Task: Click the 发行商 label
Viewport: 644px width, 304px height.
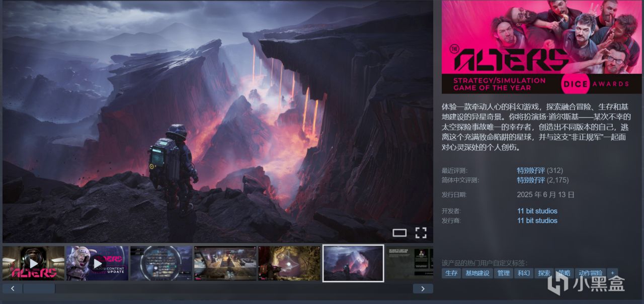Action: pyautogui.click(x=451, y=221)
